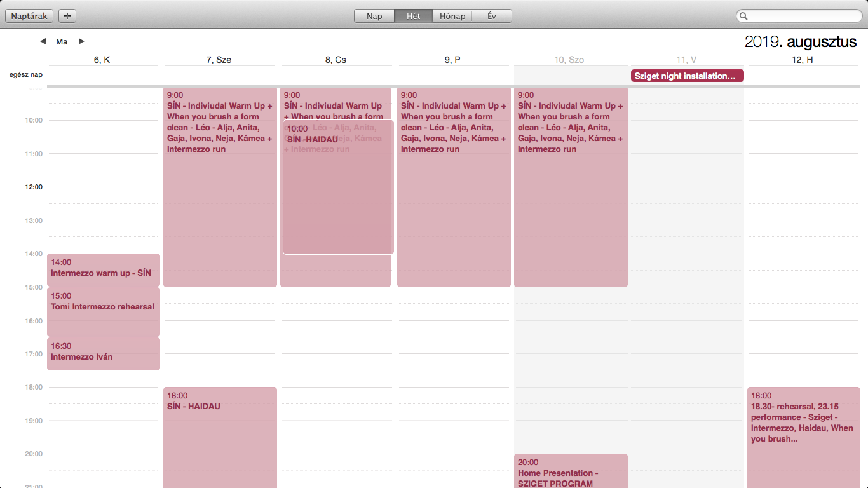Open the Naptárak calendars list
This screenshot has height=488, width=868.
tap(29, 16)
